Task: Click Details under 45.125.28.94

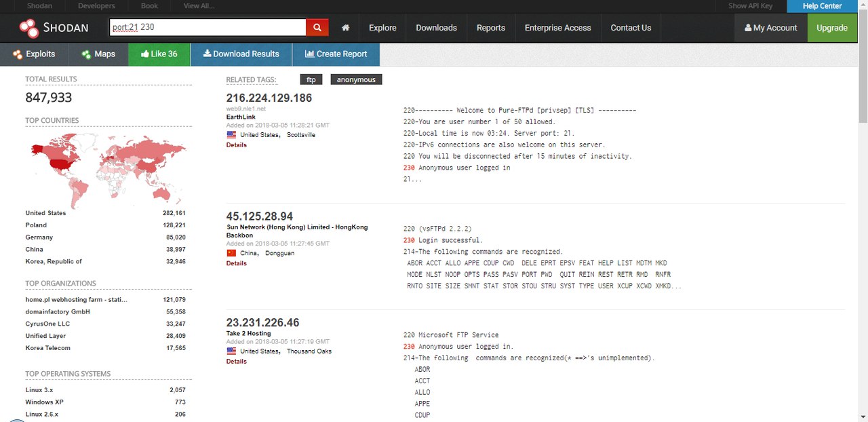Action: [236, 263]
